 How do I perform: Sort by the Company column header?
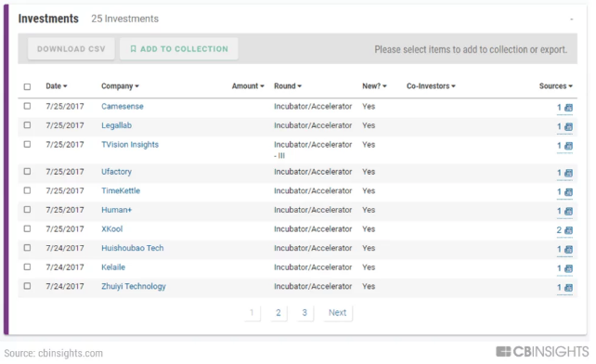click(x=120, y=86)
